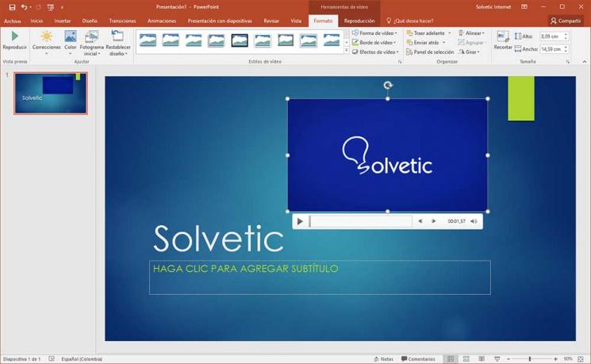Click Enviar atrás
This screenshot has height=364, width=591.
click(x=423, y=43)
